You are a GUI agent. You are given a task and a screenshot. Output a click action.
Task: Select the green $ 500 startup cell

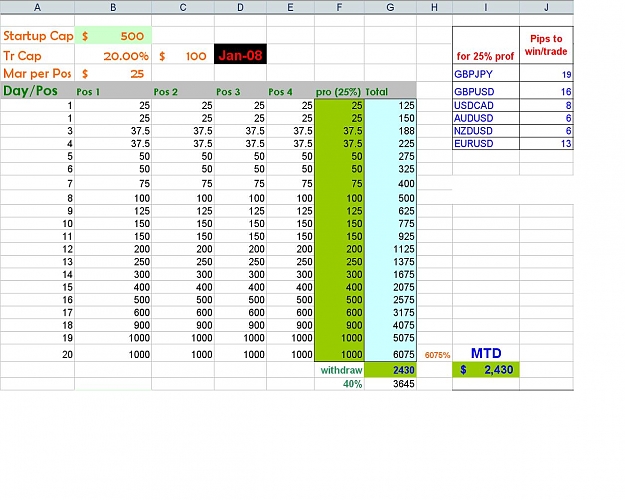113,35
